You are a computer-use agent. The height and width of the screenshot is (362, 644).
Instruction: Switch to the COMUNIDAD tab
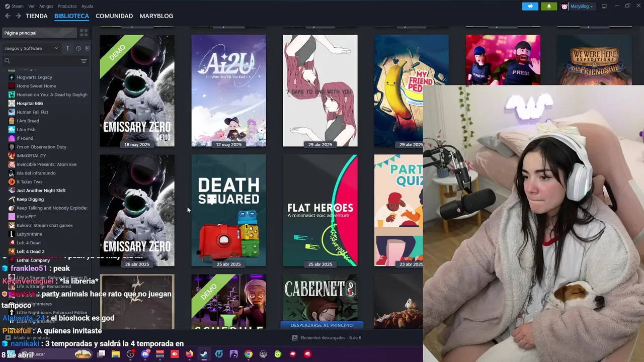pyautogui.click(x=114, y=16)
